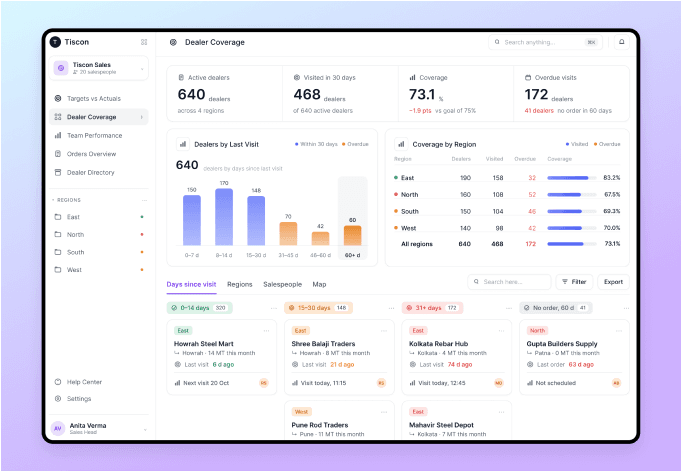
Task: Expand the Tiscon Sales team dropdown
Action: (142, 69)
